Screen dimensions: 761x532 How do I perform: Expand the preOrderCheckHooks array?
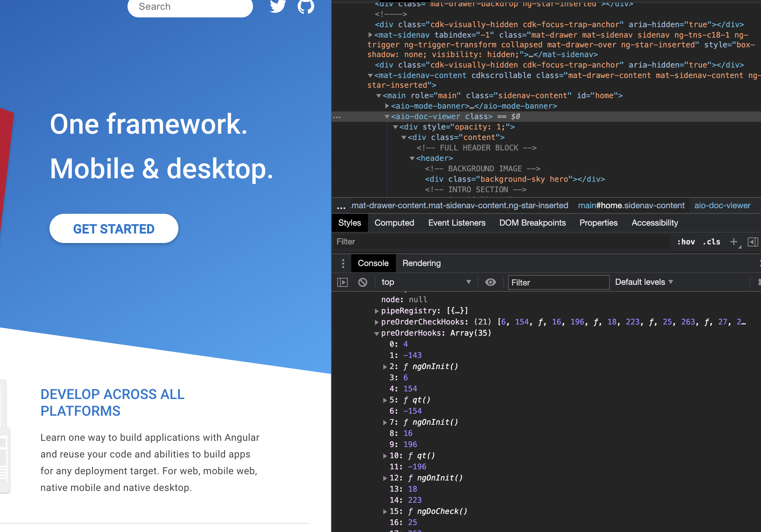coord(377,322)
